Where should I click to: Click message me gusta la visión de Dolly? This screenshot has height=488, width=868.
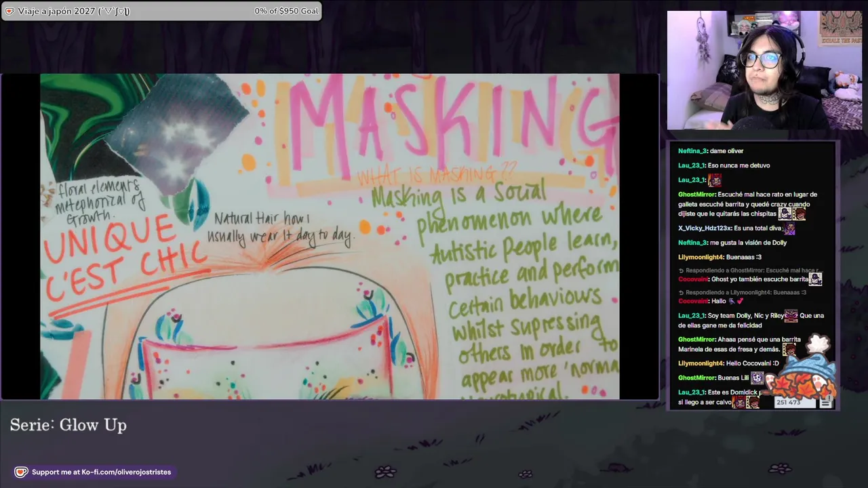click(x=748, y=243)
